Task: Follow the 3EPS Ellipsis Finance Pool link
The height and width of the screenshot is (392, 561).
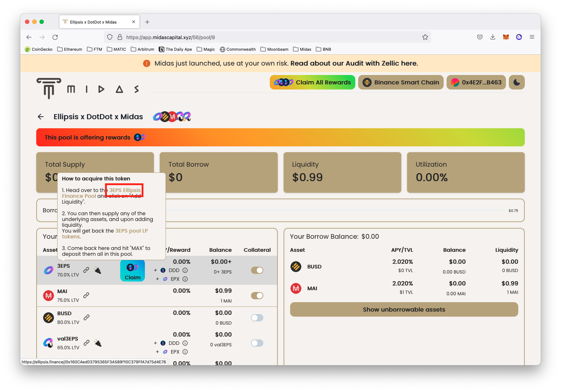Action: 124,190
